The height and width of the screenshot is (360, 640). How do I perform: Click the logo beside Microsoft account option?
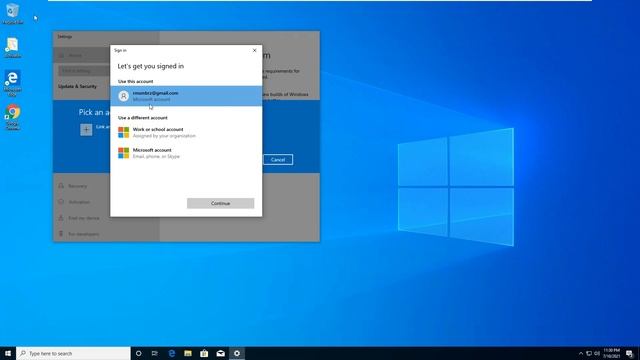coord(123,153)
